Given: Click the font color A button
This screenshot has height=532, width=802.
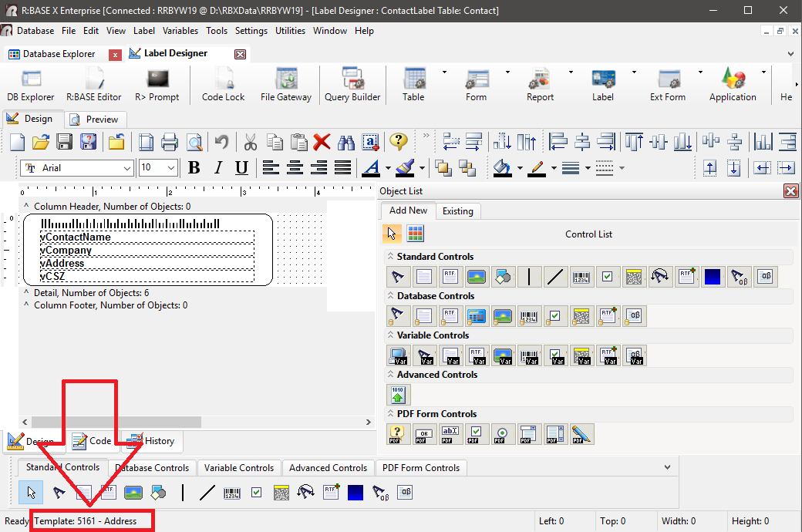Looking at the screenshot, I should tap(371, 168).
